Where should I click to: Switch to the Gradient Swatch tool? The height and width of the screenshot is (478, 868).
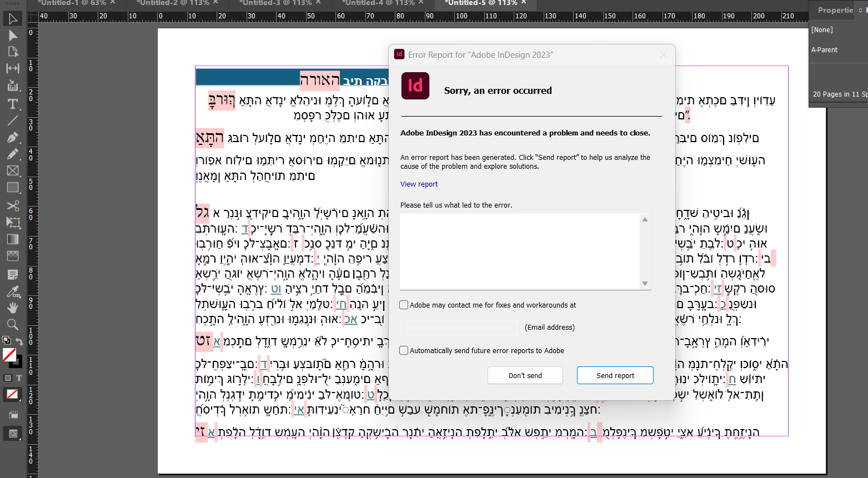click(x=13, y=239)
